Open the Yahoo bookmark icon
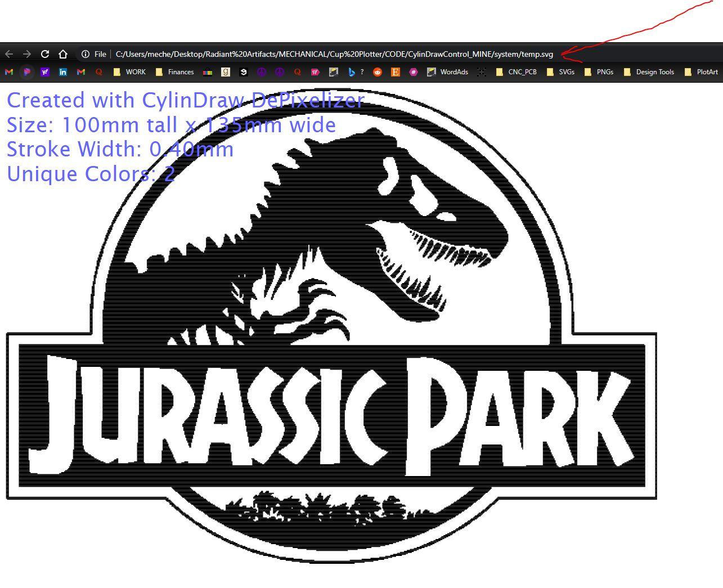 [x=45, y=71]
